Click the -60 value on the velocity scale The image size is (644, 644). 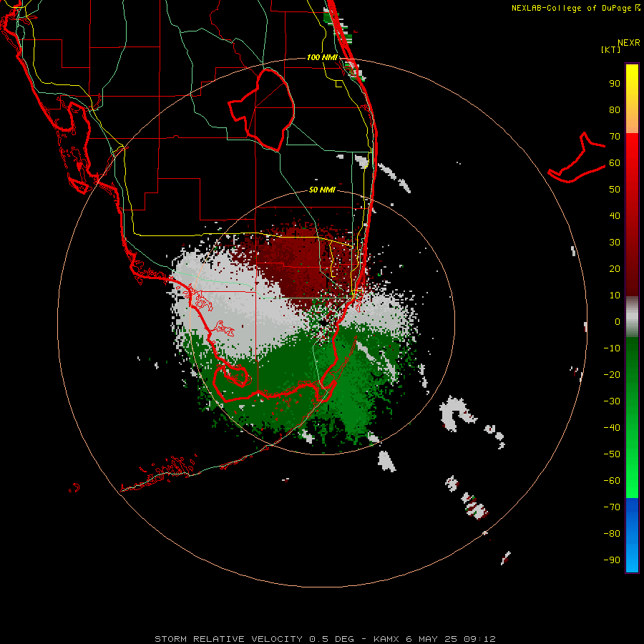coord(612,481)
